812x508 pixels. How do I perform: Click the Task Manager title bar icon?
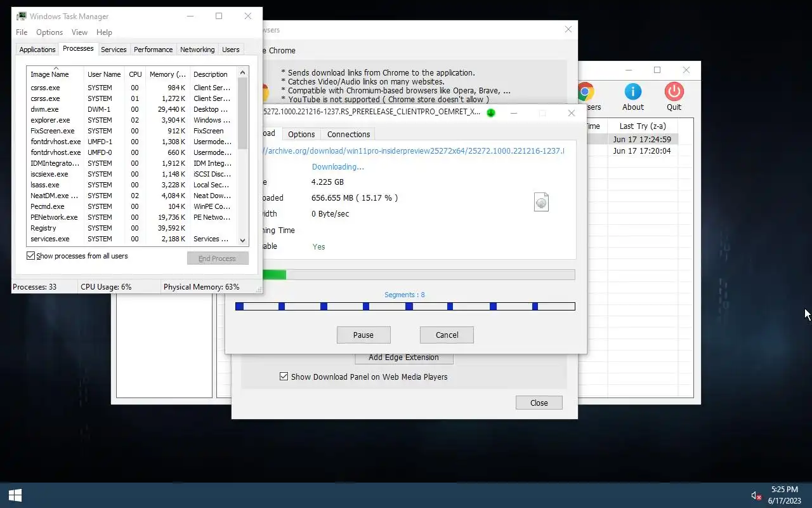coord(22,16)
